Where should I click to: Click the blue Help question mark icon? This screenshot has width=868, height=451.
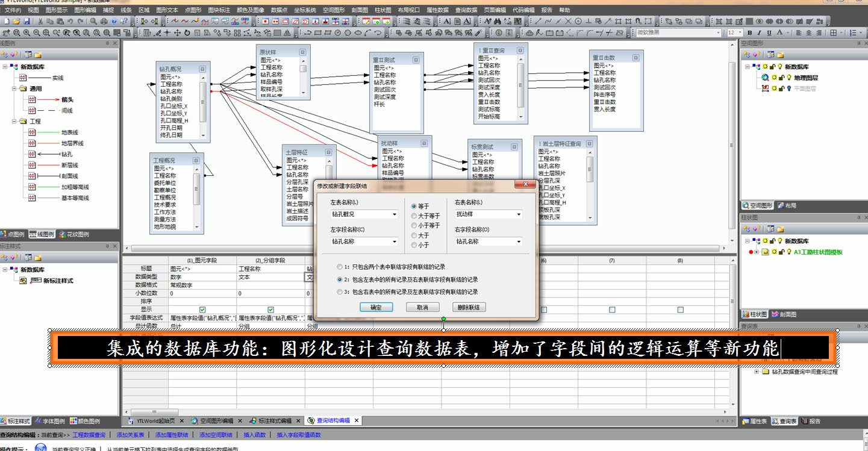[x=114, y=21]
